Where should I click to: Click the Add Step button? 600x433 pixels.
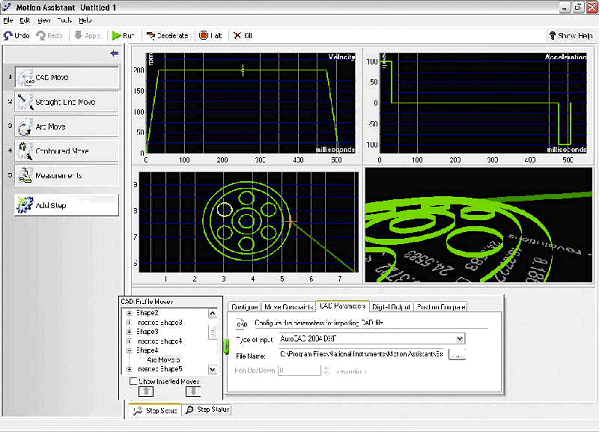coord(65,204)
